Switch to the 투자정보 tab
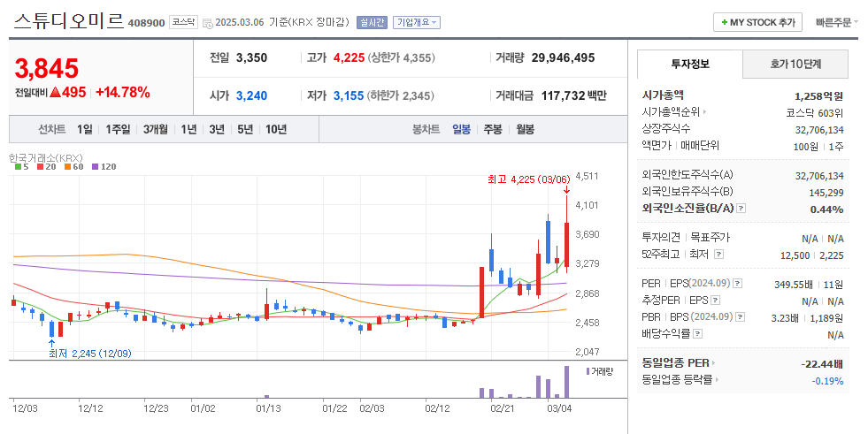Viewport: 868px width, 434px height. pyautogui.click(x=690, y=65)
